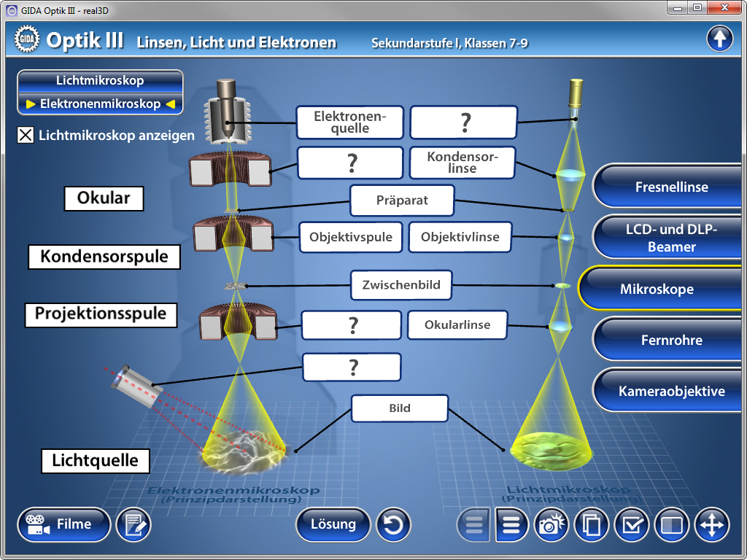Click the four-arrow move icon

tap(711, 524)
